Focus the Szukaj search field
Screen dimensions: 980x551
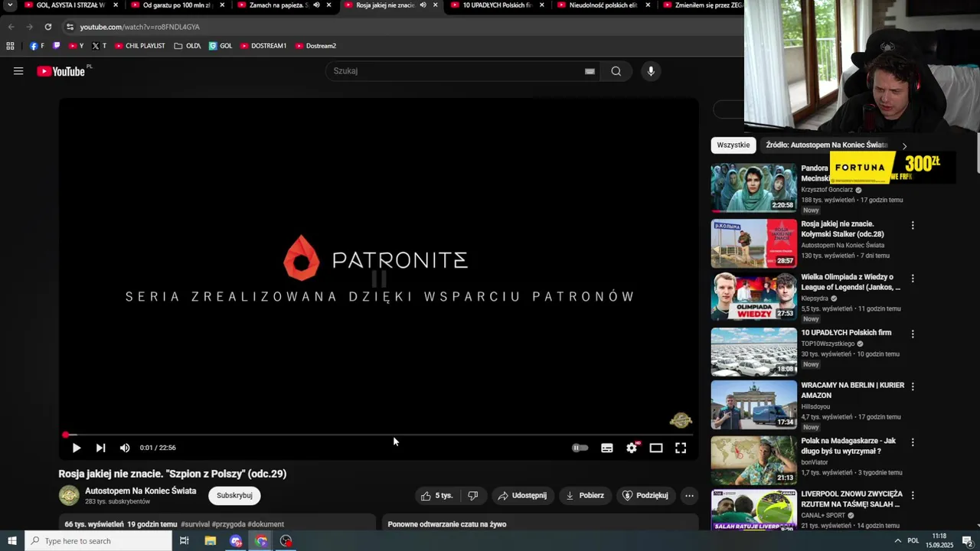click(x=456, y=71)
